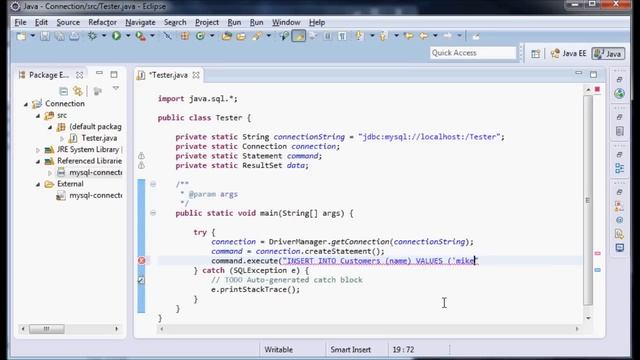The width and height of the screenshot is (640, 360).
Task: Open the Navigate menu
Action: pos(140,22)
